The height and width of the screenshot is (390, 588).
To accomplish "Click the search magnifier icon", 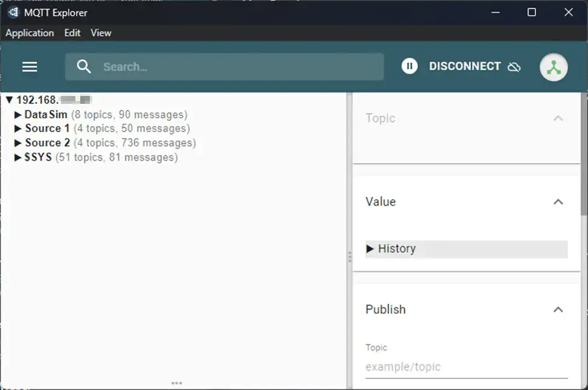I will 84,66.
